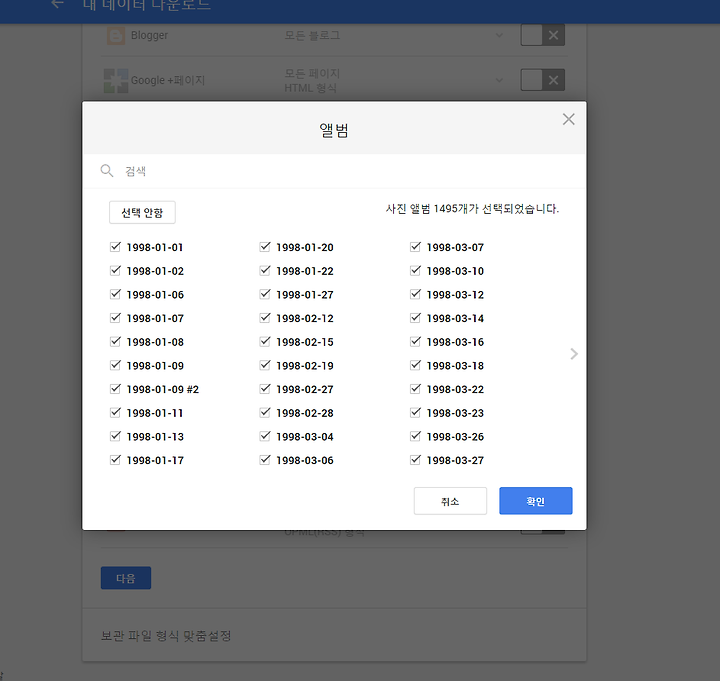Uncheck album 1998-02-28

click(x=265, y=413)
